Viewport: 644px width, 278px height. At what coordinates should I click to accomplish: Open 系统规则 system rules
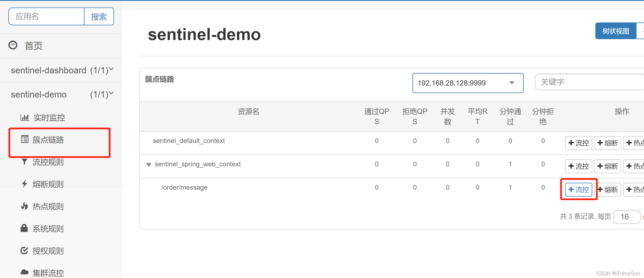(48, 229)
